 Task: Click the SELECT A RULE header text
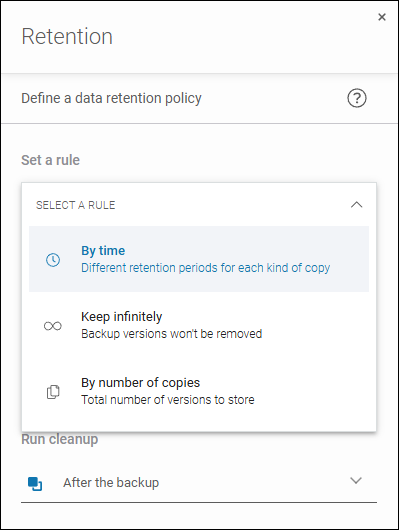tap(76, 205)
